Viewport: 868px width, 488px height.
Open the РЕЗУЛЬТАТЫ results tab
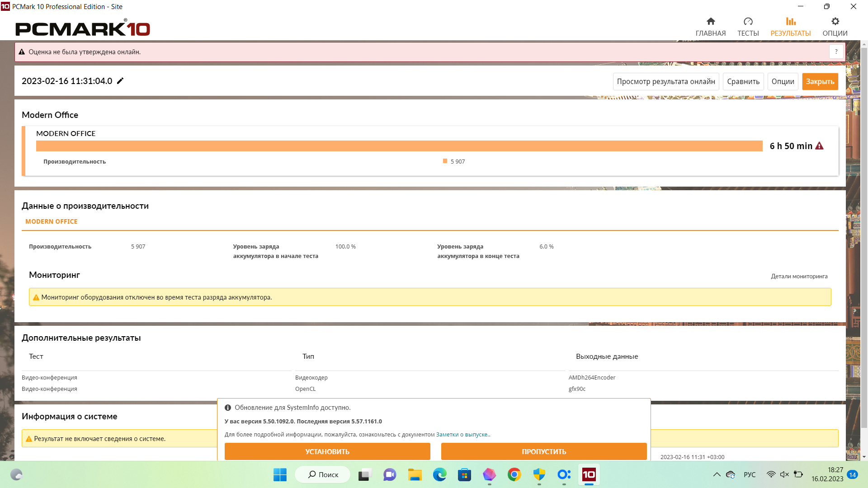pos(790,27)
